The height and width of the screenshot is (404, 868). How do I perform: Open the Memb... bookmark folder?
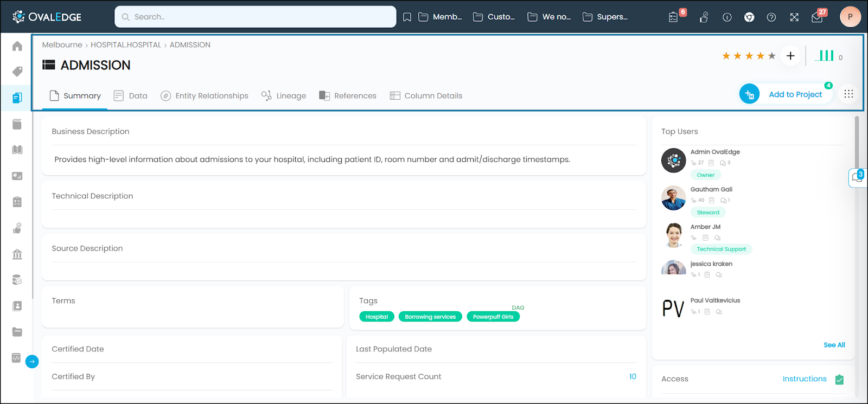click(x=441, y=17)
